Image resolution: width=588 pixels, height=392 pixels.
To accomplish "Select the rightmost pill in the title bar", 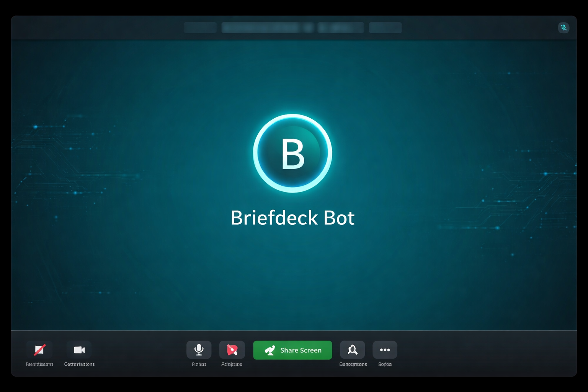I will pos(385,27).
